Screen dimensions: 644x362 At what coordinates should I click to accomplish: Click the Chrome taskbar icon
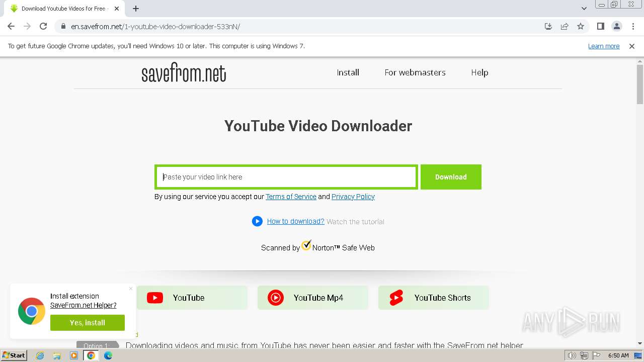(x=91, y=355)
